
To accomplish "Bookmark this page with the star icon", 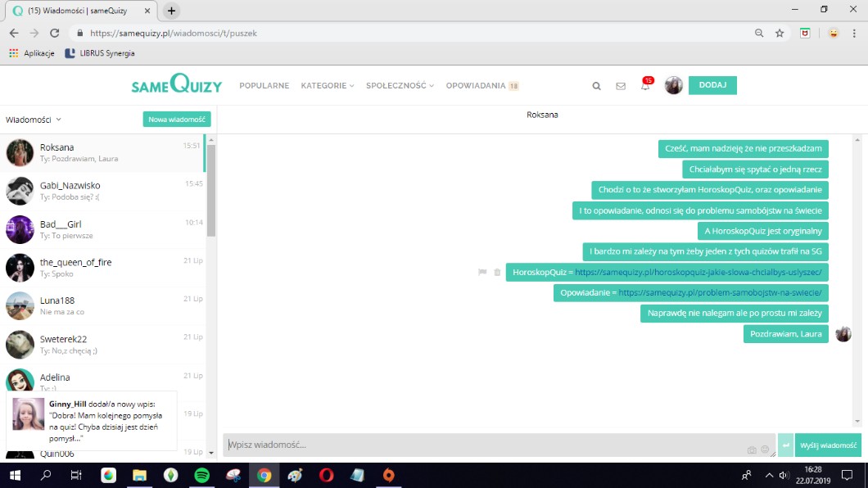I will [780, 34].
